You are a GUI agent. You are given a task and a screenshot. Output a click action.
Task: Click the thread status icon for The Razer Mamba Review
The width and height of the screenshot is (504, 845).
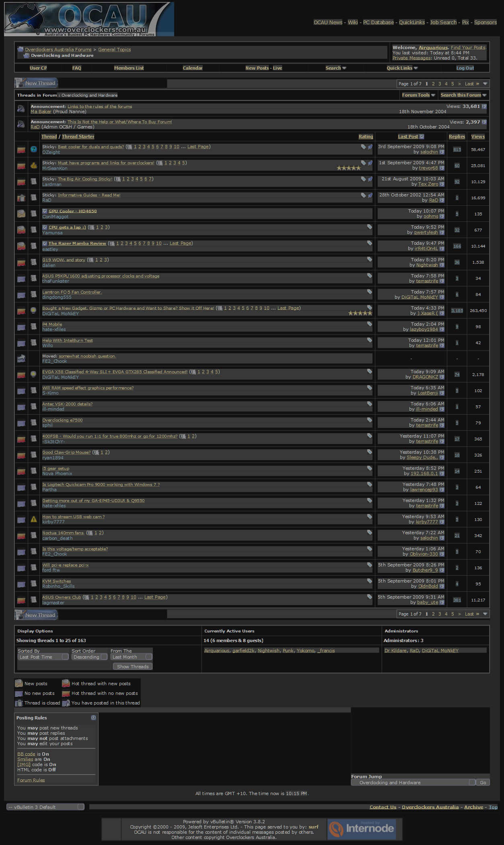(x=21, y=246)
